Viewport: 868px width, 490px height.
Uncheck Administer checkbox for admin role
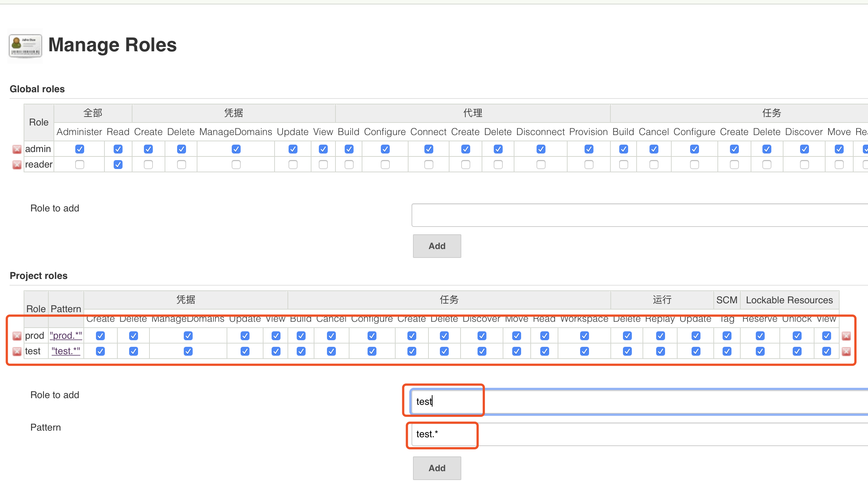click(80, 149)
